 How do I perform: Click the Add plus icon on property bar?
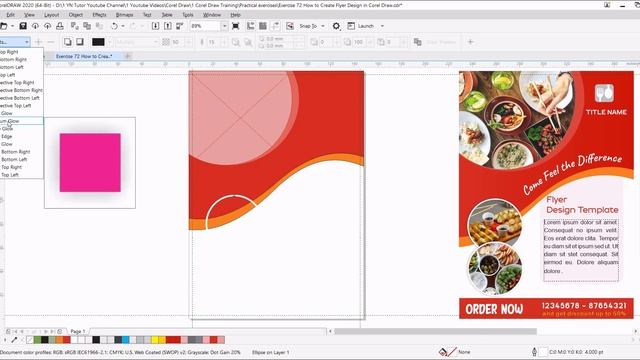click(x=470, y=42)
